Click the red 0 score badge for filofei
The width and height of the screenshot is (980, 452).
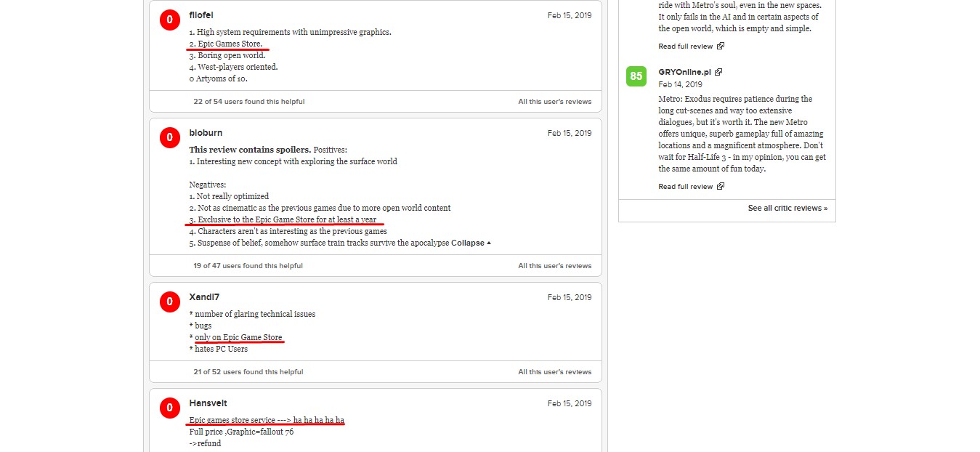coord(169,20)
